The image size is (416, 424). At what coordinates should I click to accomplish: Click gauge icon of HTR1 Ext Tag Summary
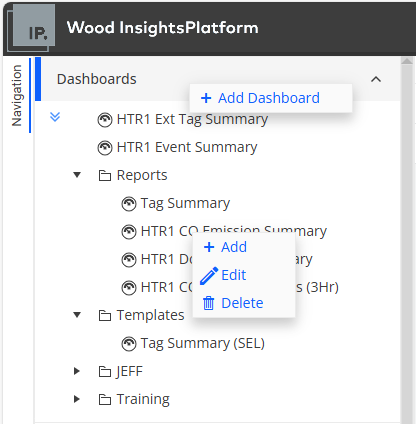click(105, 120)
